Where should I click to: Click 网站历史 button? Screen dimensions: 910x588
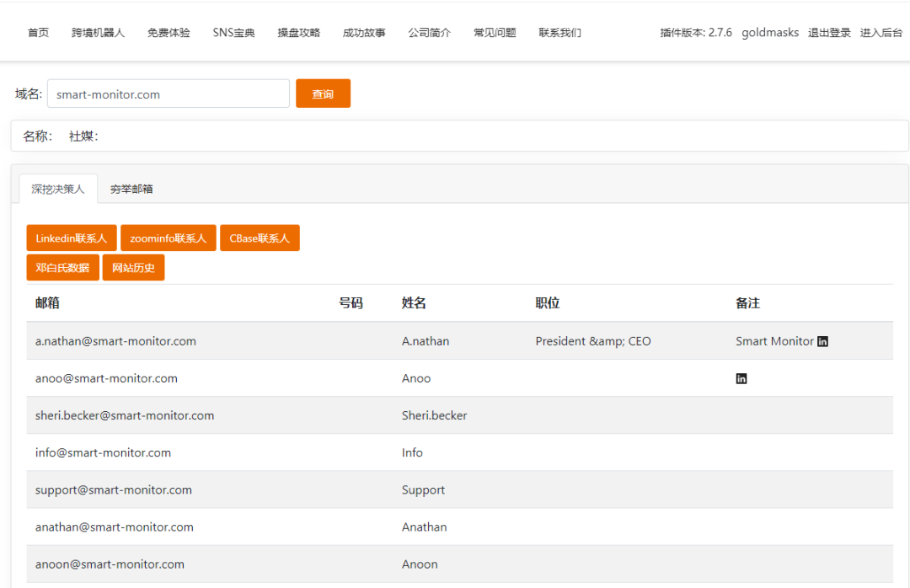(x=133, y=268)
